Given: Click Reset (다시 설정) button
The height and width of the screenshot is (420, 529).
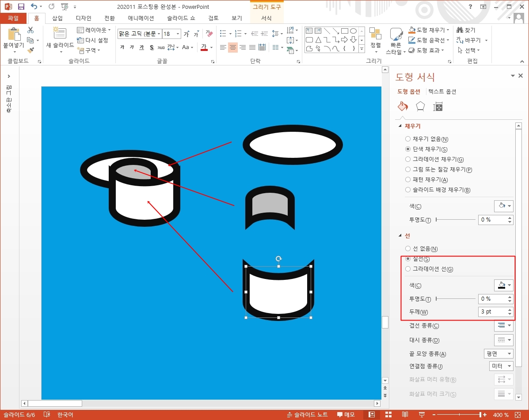Looking at the screenshot, I should pos(92,40).
